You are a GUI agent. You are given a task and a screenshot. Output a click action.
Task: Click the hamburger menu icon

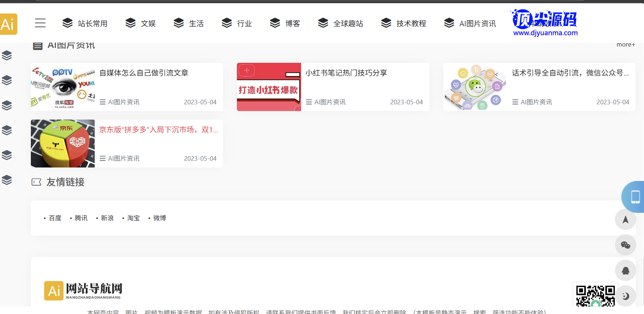pyautogui.click(x=40, y=23)
